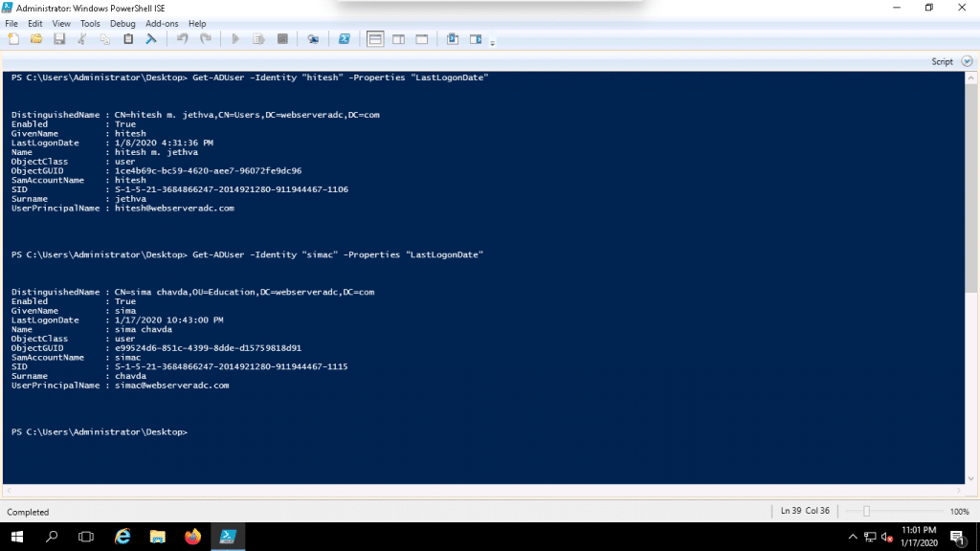Image resolution: width=980 pixels, height=551 pixels.
Task: Select the Run Selection toolbar icon
Action: click(260, 38)
